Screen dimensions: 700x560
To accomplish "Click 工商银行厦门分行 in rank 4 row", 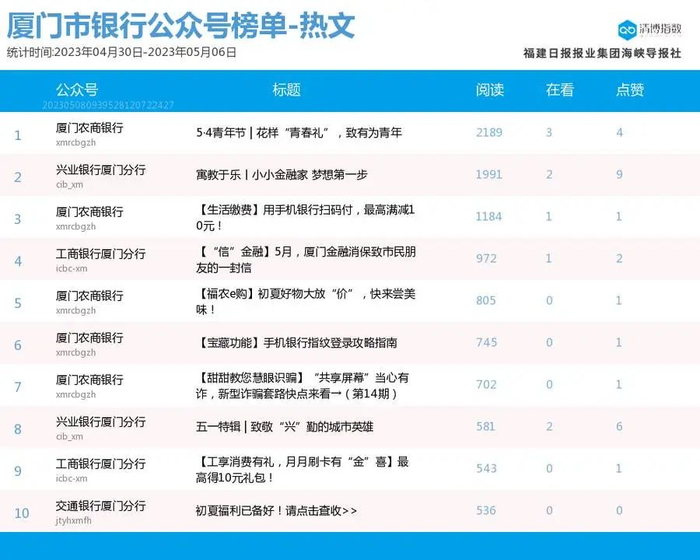I will (x=100, y=254).
